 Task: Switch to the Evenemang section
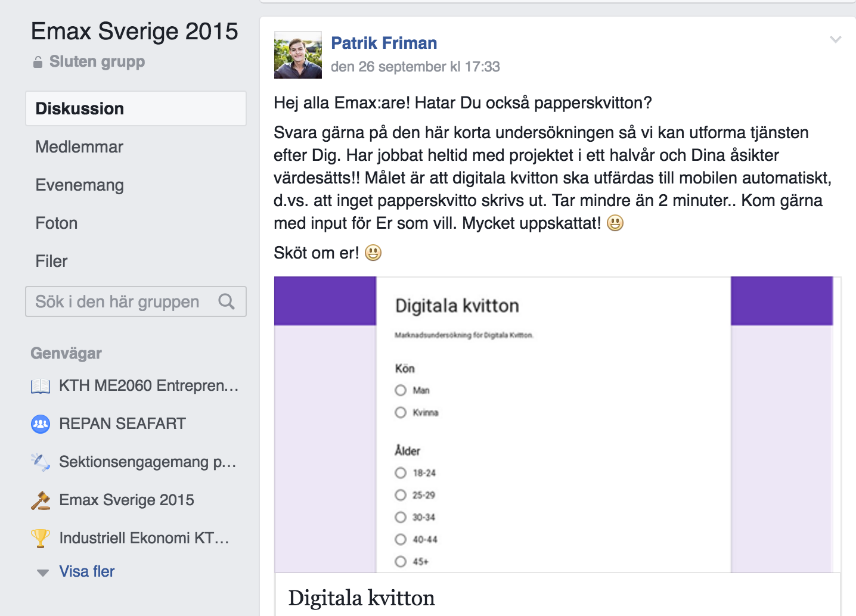pyautogui.click(x=80, y=185)
